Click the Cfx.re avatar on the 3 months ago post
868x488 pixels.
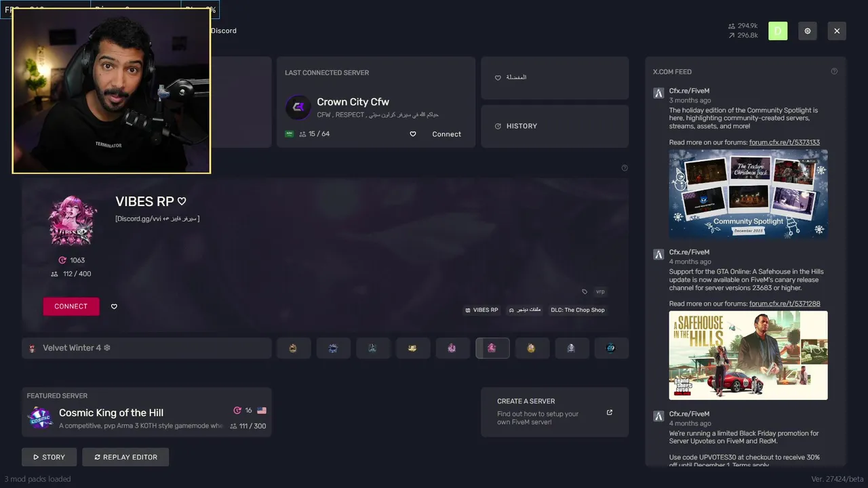[658, 93]
